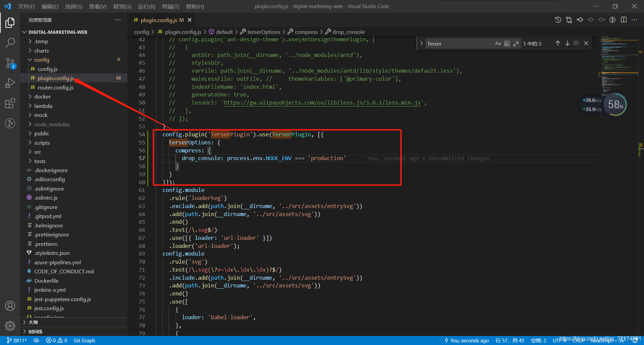Expand the find widget replace arrow
The width and height of the screenshot is (644, 345).
click(421, 43)
